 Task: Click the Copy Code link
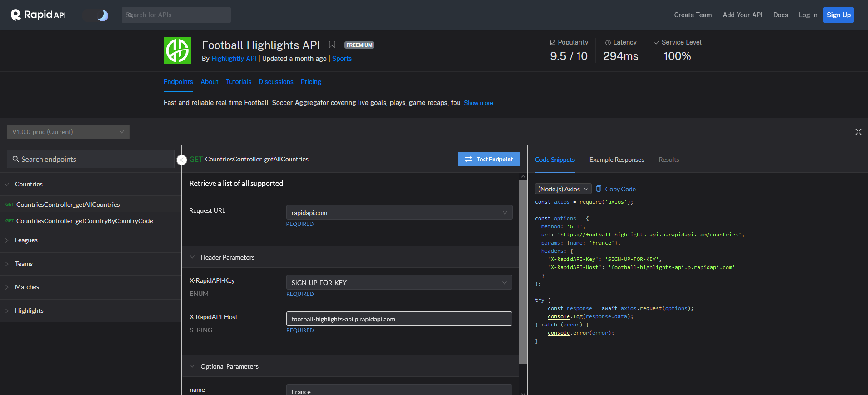point(620,189)
